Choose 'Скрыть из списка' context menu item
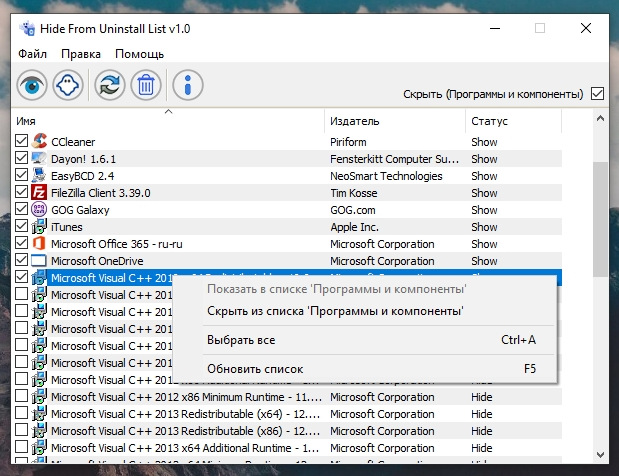The width and height of the screenshot is (619, 476). coord(335,311)
